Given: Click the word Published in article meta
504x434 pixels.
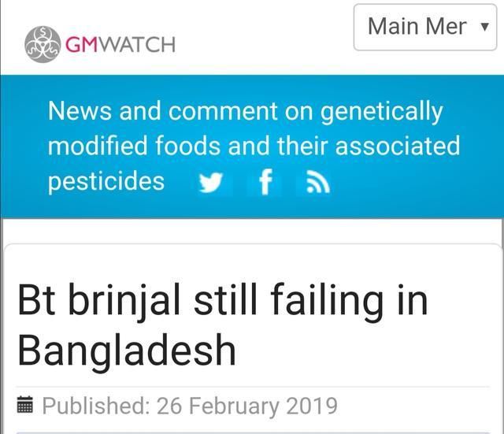Looking at the screenshot, I should coord(96,406).
